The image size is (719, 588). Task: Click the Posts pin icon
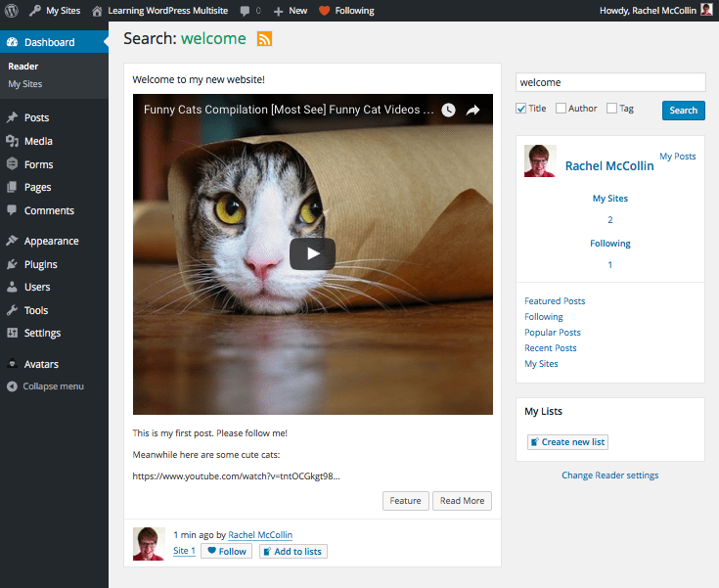(x=12, y=117)
